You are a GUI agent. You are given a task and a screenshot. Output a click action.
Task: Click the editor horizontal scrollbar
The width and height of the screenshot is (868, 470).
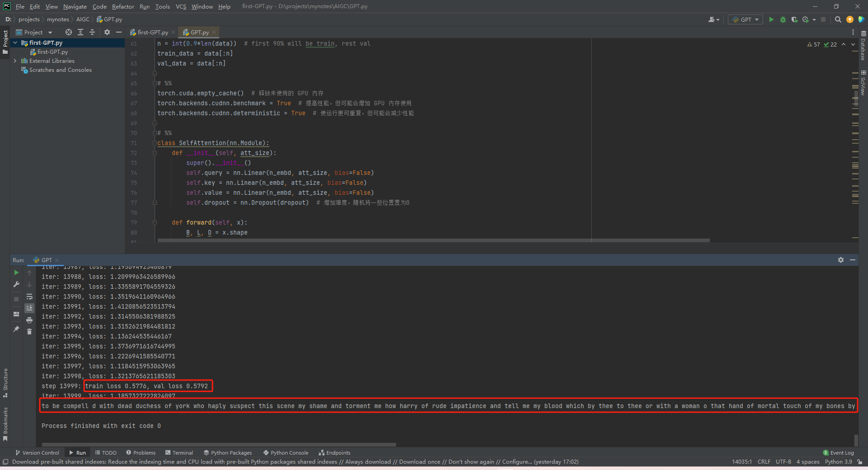coord(434,240)
